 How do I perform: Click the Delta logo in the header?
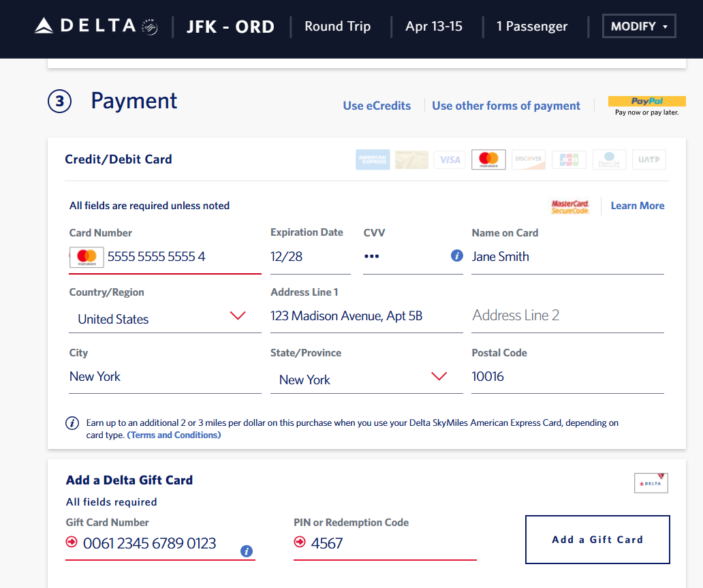click(95, 27)
